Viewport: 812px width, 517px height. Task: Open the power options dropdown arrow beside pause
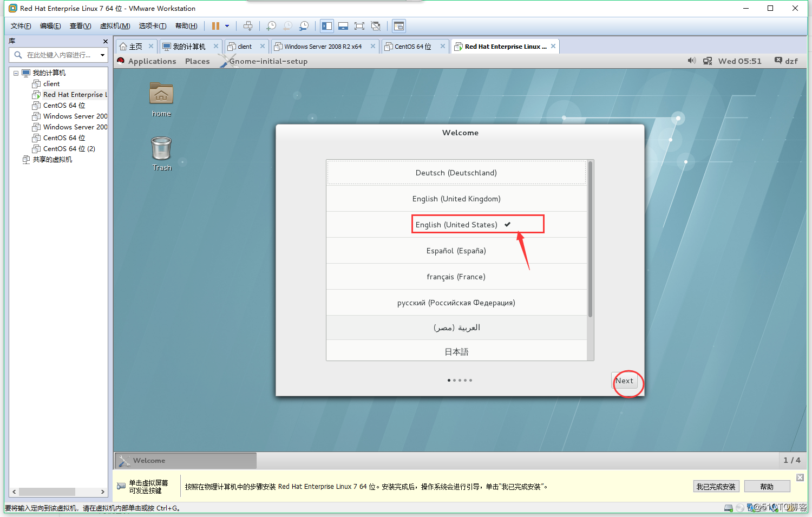tap(227, 26)
